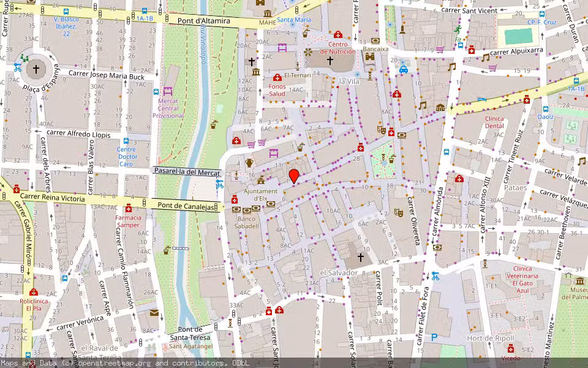Select the green running figure icon near Fit
The width and height of the screenshot is (588, 368).
coord(458,28)
